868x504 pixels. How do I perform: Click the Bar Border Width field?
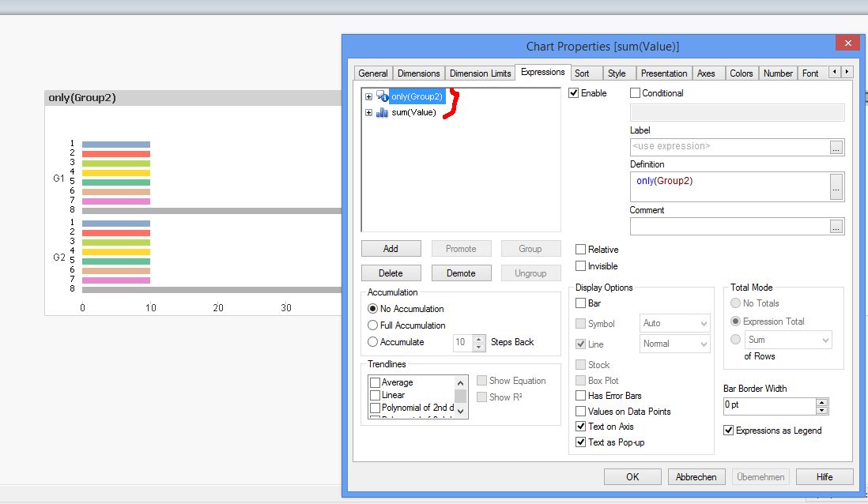click(769, 406)
